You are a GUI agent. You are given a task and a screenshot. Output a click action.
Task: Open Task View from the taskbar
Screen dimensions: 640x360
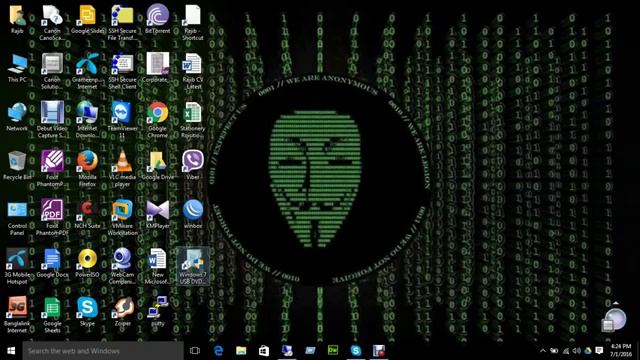(195, 351)
